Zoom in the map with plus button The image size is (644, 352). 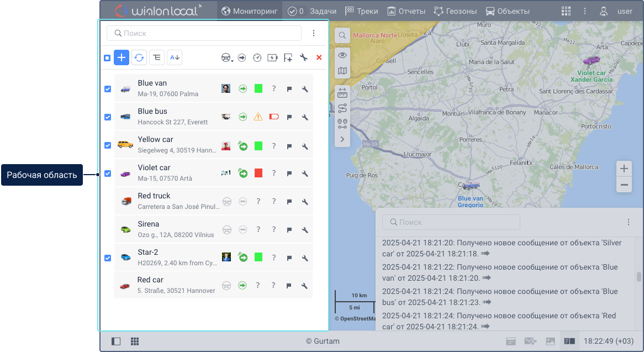pos(624,169)
